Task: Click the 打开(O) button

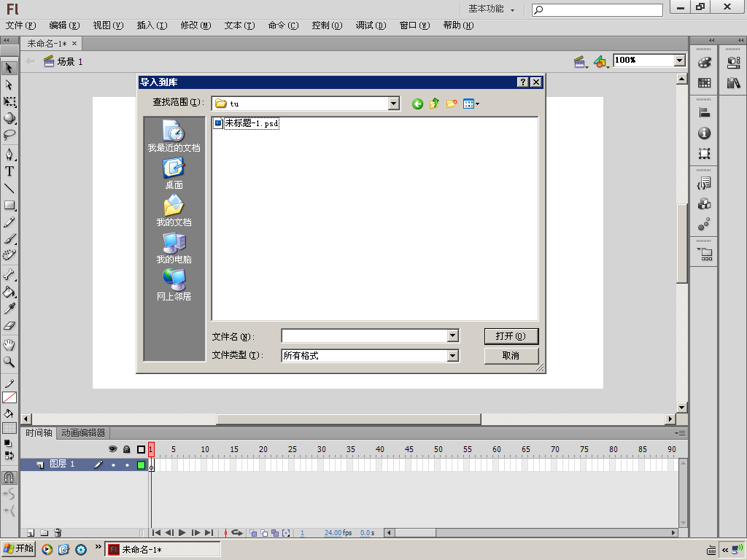Action: 511,336
